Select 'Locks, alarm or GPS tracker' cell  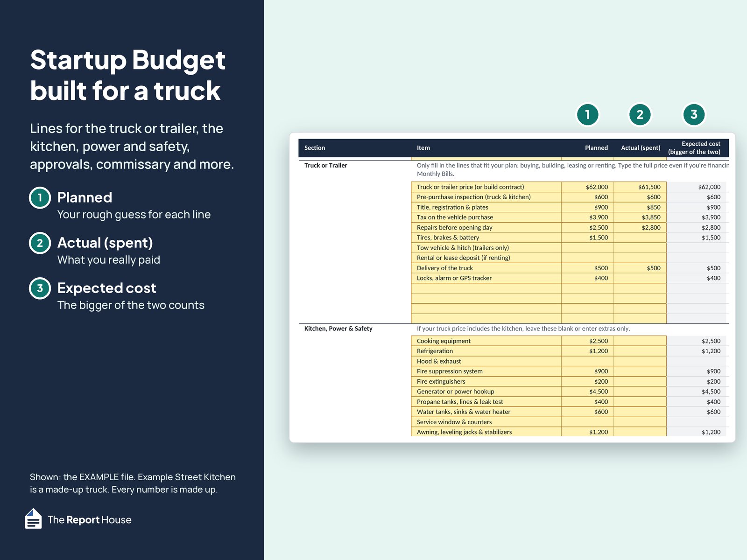(486, 278)
